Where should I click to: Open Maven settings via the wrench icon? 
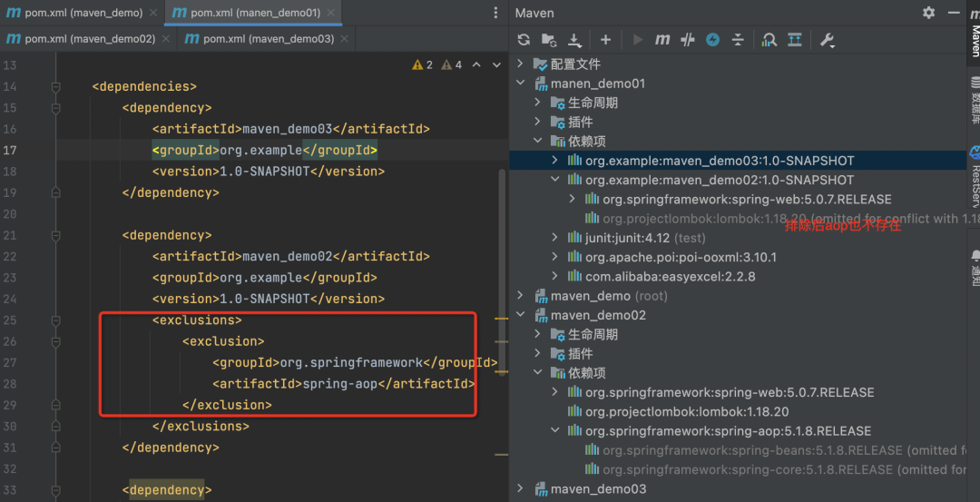click(827, 41)
